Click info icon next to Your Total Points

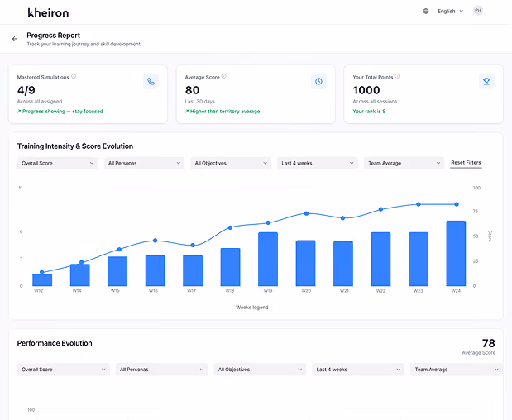(x=397, y=76)
